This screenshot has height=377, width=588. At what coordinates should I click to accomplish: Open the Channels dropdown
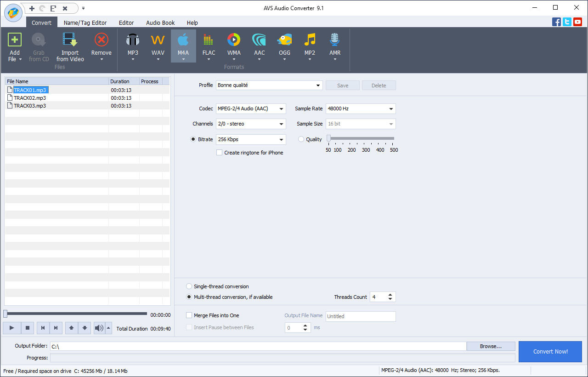251,124
